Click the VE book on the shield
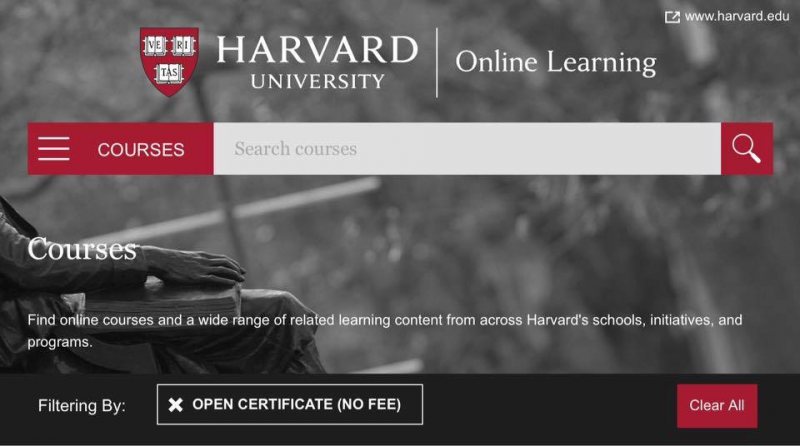The height and width of the screenshot is (446, 800). click(x=154, y=46)
